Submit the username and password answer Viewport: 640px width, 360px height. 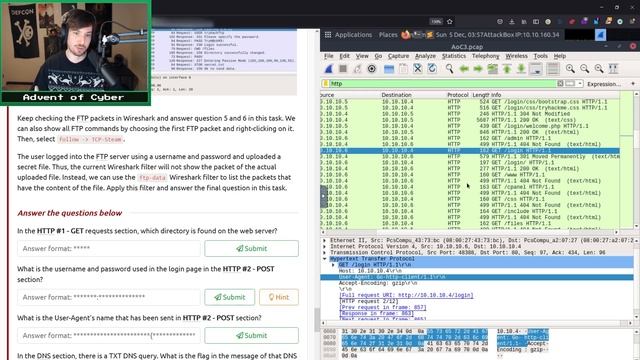pyautogui.click(x=230, y=297)
